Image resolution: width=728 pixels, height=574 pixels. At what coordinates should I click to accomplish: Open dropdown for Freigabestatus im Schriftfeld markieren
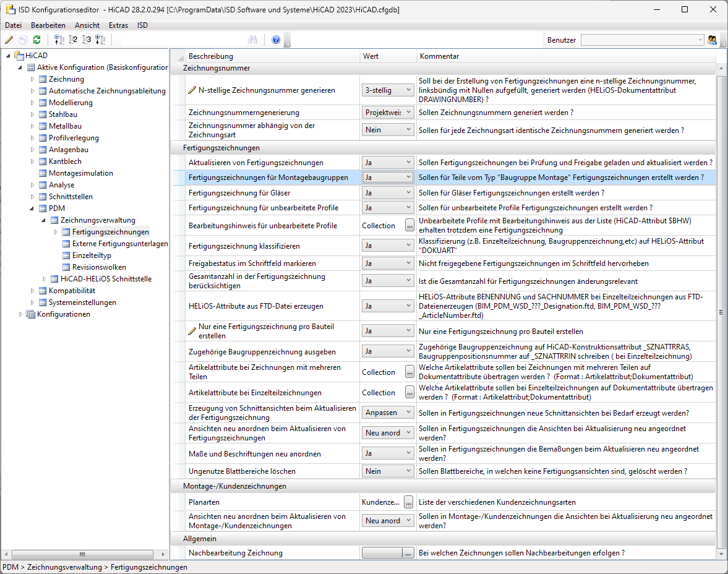click(388, 263)
